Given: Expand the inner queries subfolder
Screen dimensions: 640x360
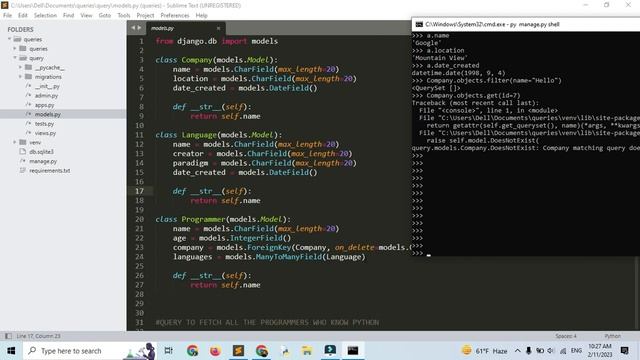Looking at the screenshot, I should (x=15, y=49).
